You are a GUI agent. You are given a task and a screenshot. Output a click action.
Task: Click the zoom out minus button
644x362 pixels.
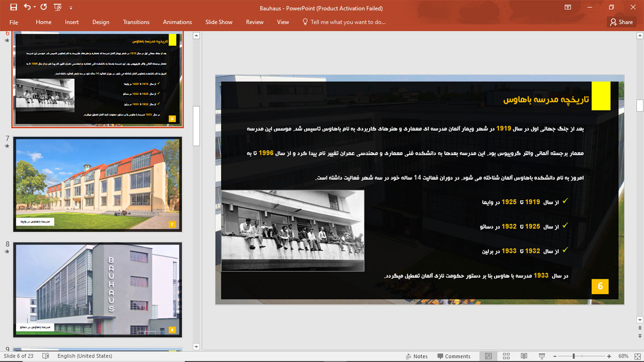point(555,356)
